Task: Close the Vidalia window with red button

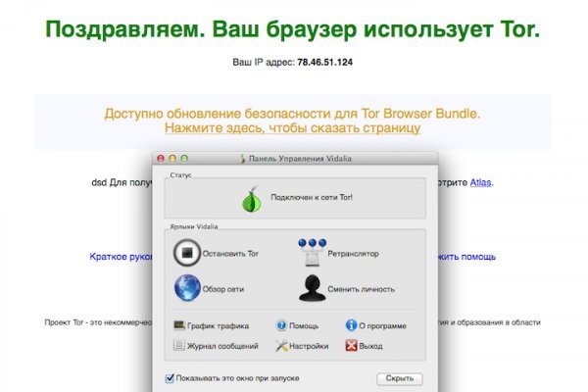Action: 162,158
